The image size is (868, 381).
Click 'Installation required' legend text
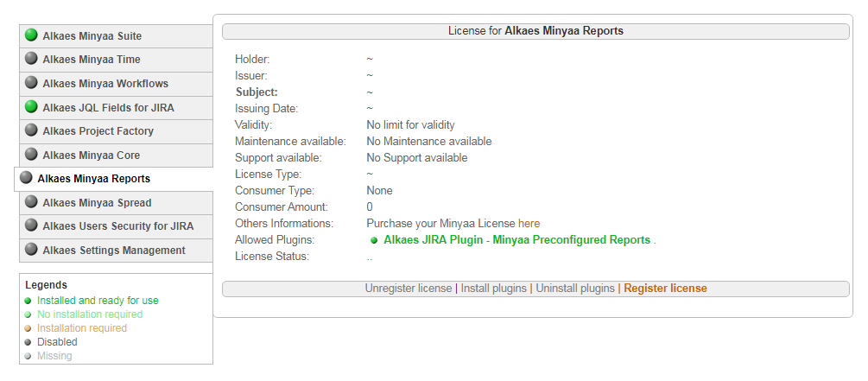point(82,328)
